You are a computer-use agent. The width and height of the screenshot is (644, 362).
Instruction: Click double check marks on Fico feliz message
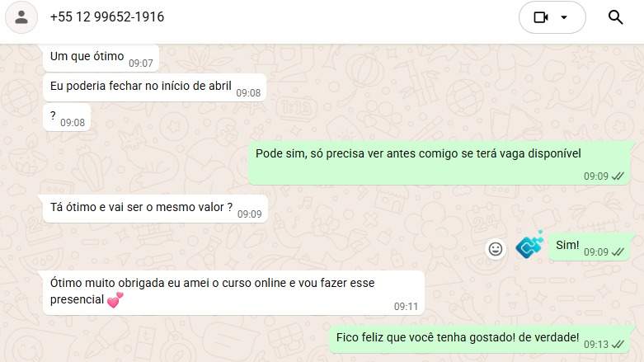(618, 345)
